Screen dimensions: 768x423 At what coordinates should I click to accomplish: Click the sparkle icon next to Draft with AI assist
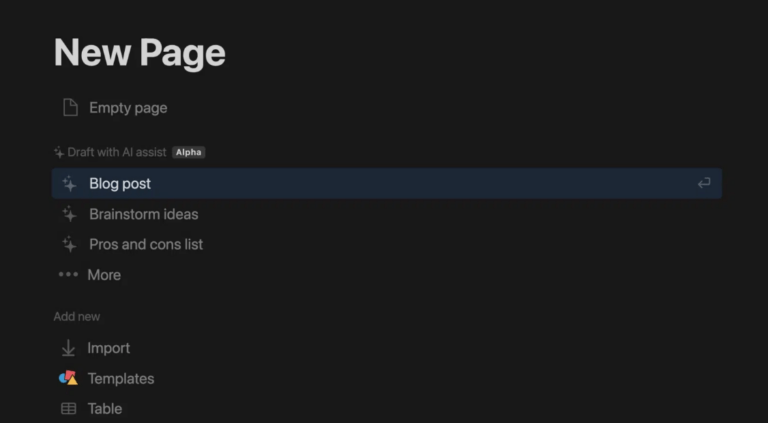59,152
